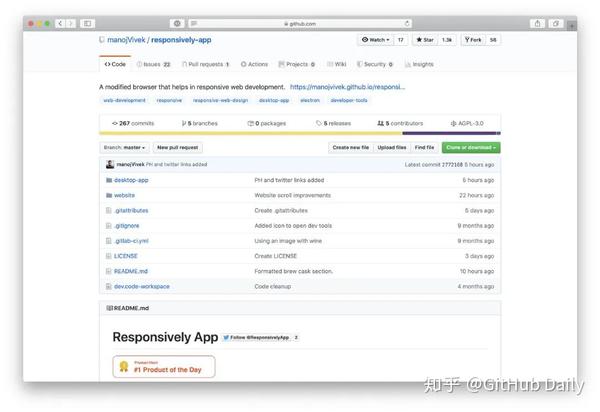The image size is (600, 412).
Task: Reload page with the refresh icon
Action: (x=407, y=24)
